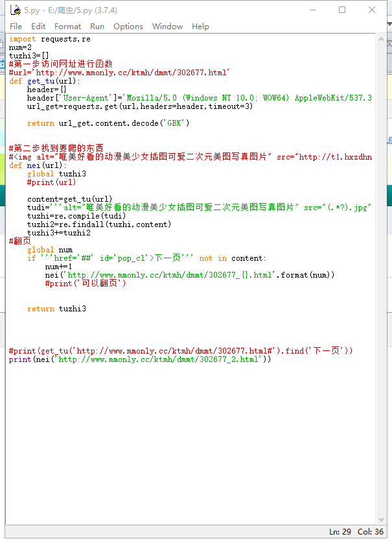The width and height of the screenshot is (392, 543).
Task: Minimize the 5.py IDLE window
Action: coord(313,10)
